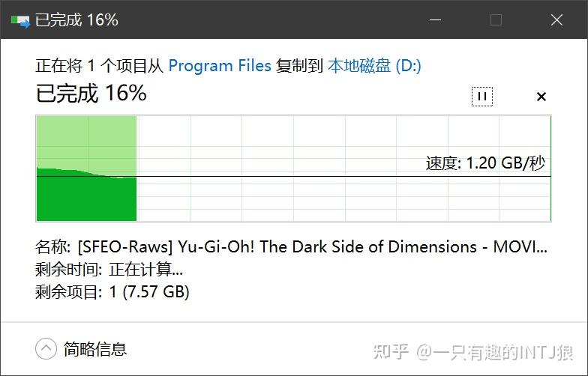Image resolution: width=588 pixels, height=376 pixels.
Task: Minimize the copy progress window
Action: [x=436, y=20]
